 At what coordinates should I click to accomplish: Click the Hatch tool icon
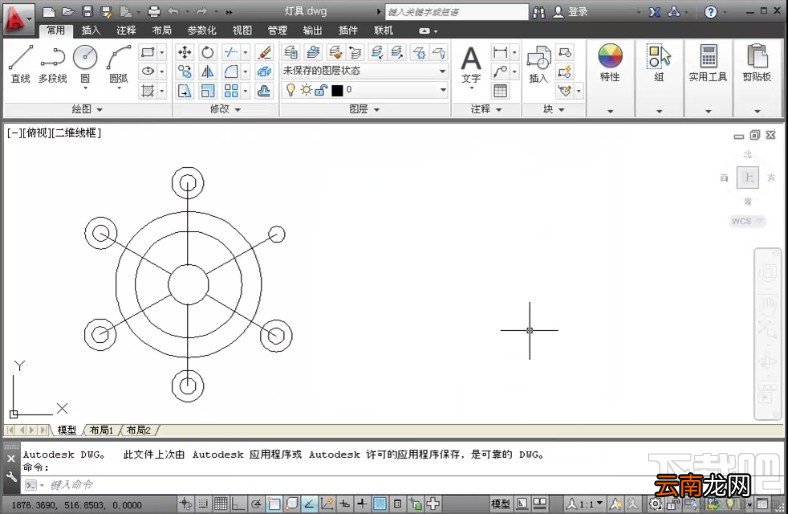[148, 91]
